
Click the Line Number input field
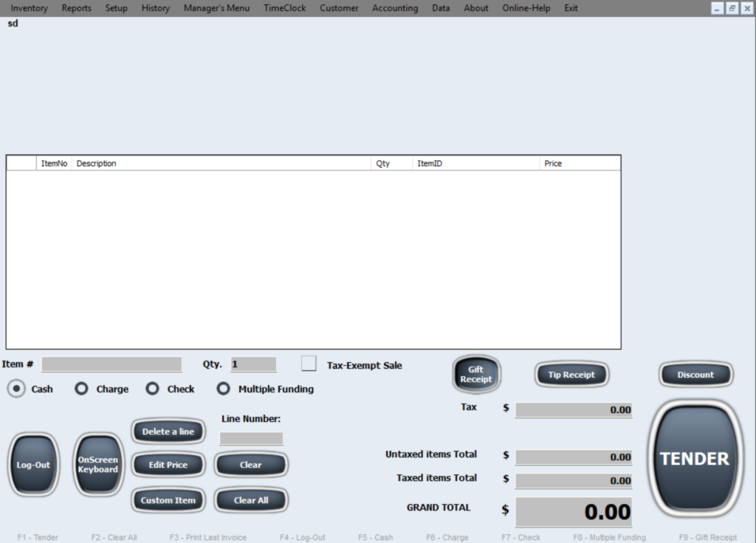pos(251,438)
